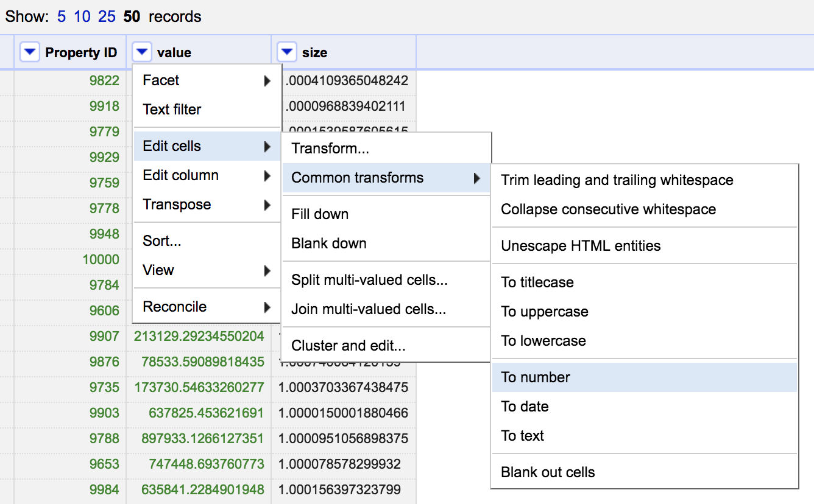This screenshot has width=814, height=504.
Task: Click the size column header label
Action: (x=314, y=53)
